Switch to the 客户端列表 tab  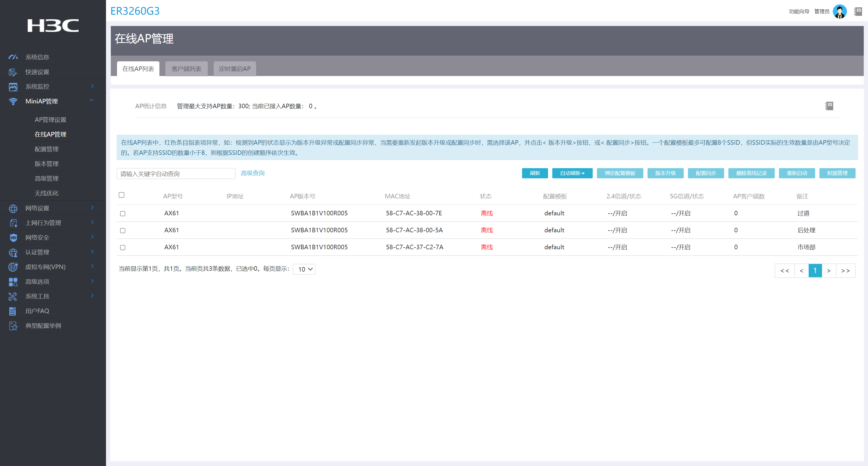pyautogui.click(x=186, y=69)
